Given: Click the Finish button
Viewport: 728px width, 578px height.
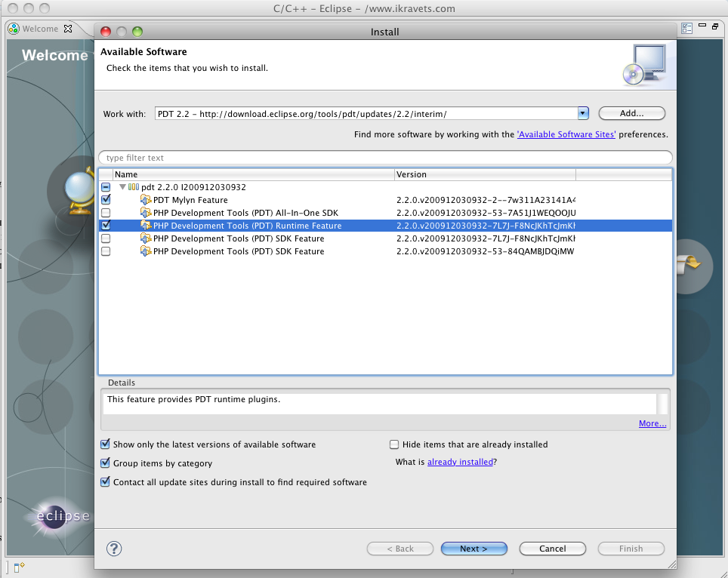Looking at the screenshot, I should [631, 549].
